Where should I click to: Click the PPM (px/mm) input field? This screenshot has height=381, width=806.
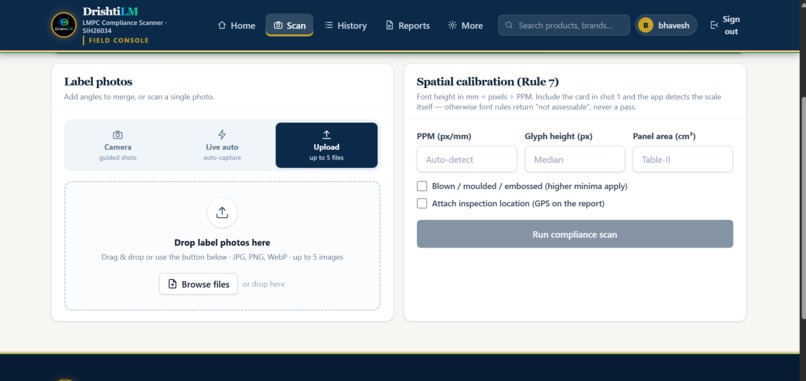coord(467,159)
